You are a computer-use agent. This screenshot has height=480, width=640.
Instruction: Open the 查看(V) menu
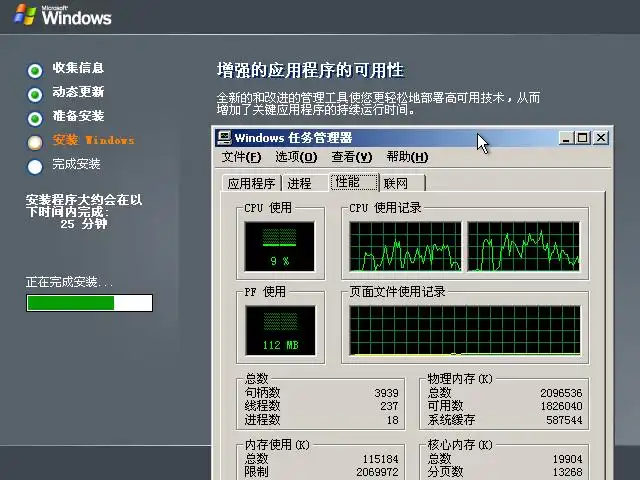tap(352, 157)
